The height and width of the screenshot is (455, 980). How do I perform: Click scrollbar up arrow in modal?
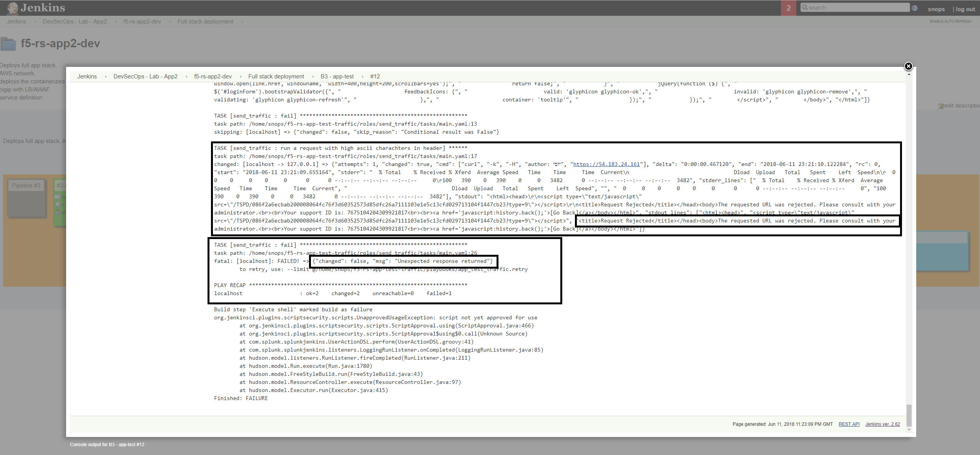click(x=909, y=74)
